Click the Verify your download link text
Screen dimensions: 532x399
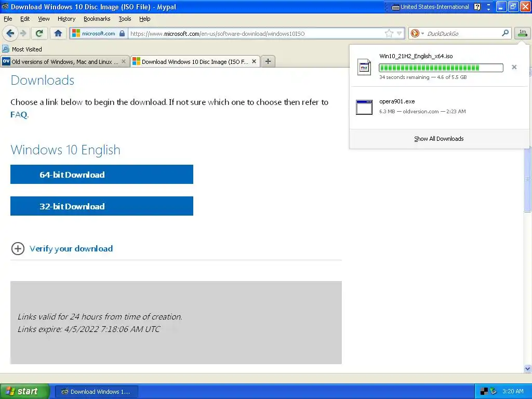tap(71, 249)
